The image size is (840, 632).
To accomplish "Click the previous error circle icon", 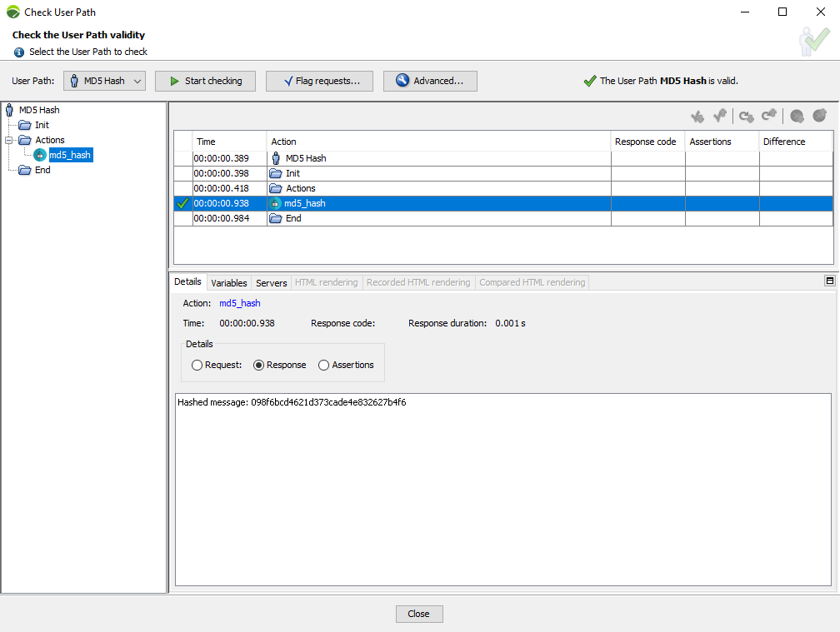I will 819,117.
